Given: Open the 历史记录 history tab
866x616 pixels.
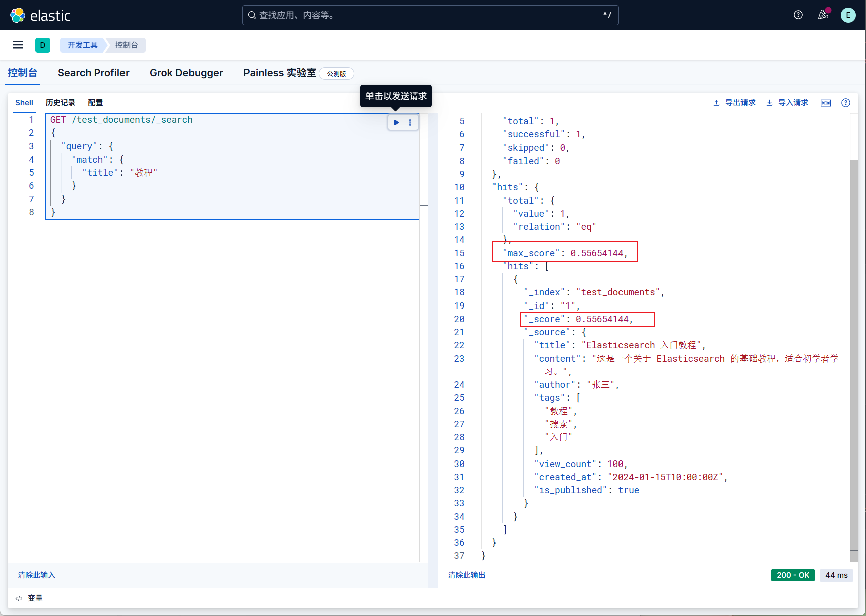Looking at the screenshot, I should click(60, 103).
